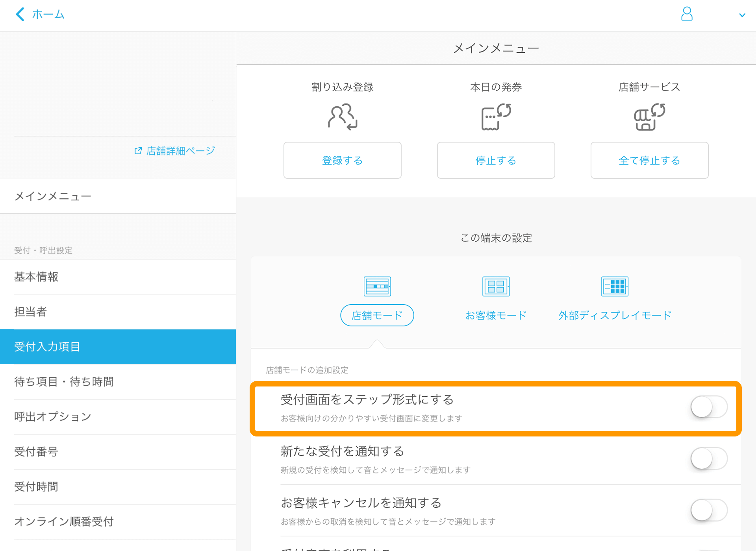Enable お客様キャンセルを通知する notifications
Screen dimensions: 756x551
[x=708, y=510]
